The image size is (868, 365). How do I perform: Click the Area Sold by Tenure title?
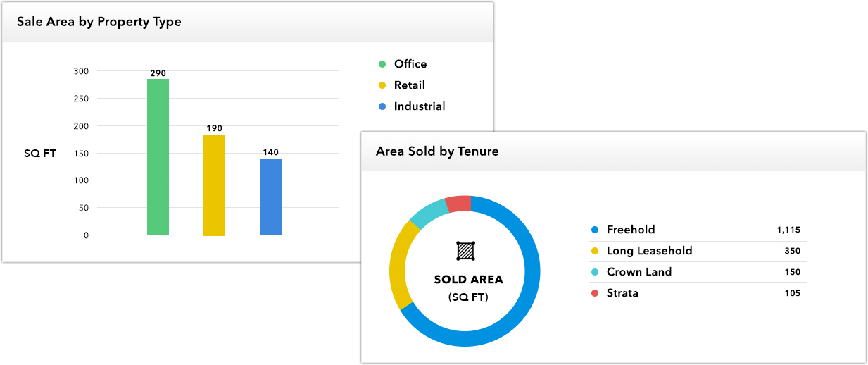tap(437, 151)
